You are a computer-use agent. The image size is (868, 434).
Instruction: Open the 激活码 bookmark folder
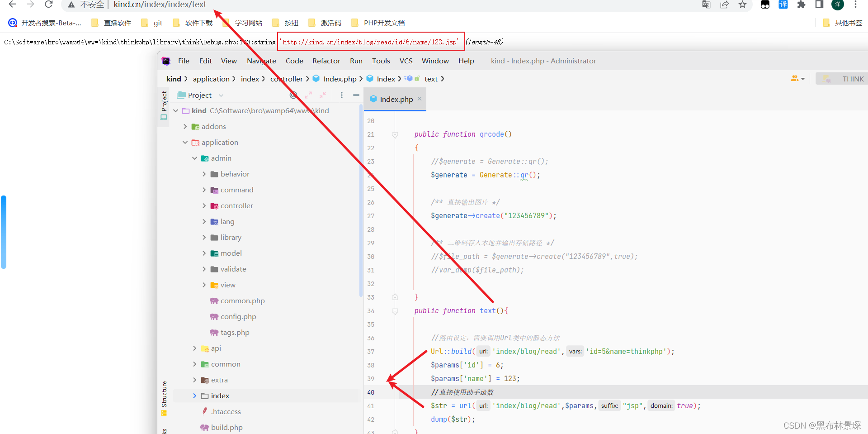click(325, 23)
